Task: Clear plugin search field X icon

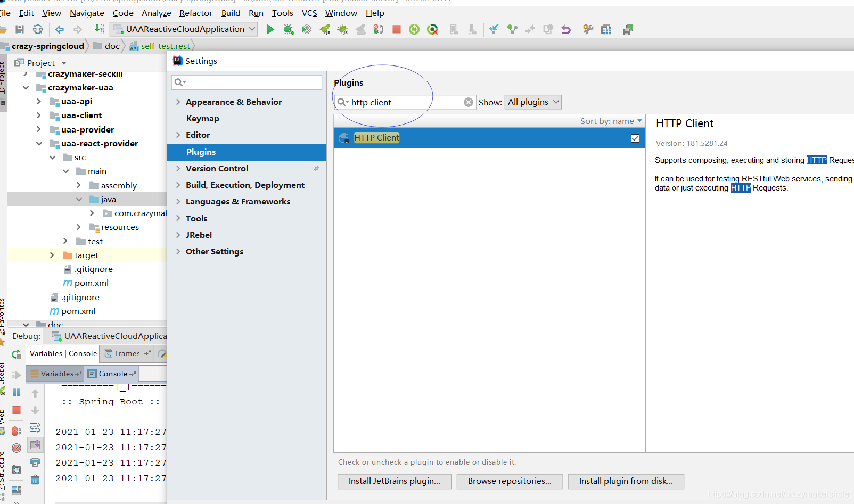Action: click(469, 102)
